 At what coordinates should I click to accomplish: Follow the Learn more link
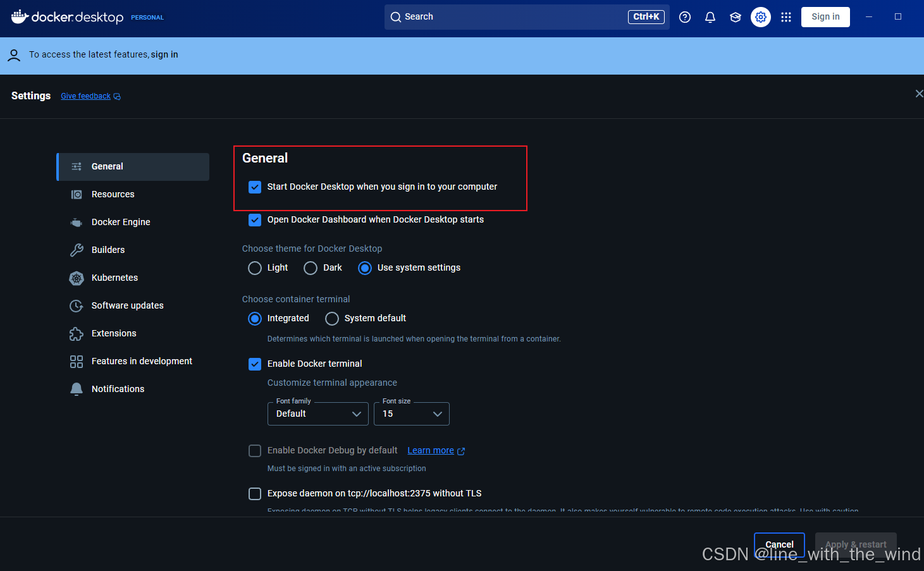(431, 451)
